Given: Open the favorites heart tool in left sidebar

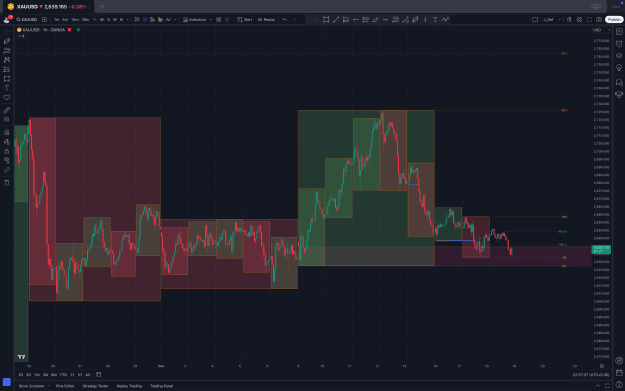Looking at the screenshot, I should pyautogui.click(x=7, y=98).
